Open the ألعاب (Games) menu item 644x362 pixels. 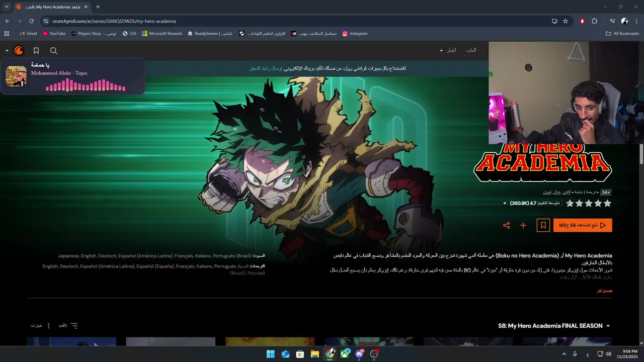coord(471,50)
